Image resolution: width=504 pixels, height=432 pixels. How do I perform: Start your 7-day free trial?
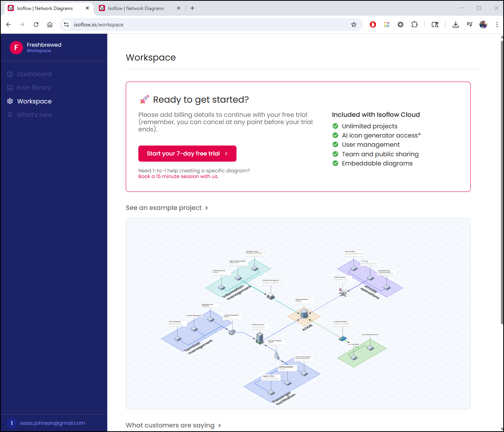(x=187, y=154)
